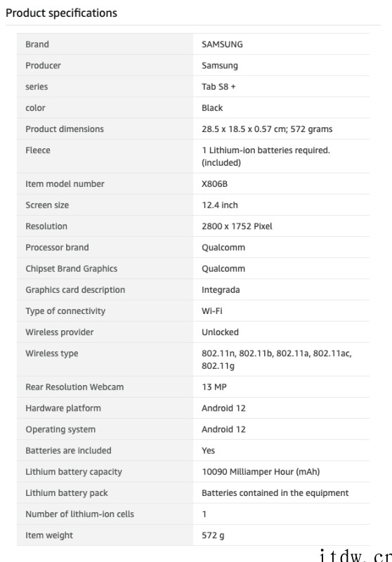Select the 13 MP webcam value

coord(214,387)
